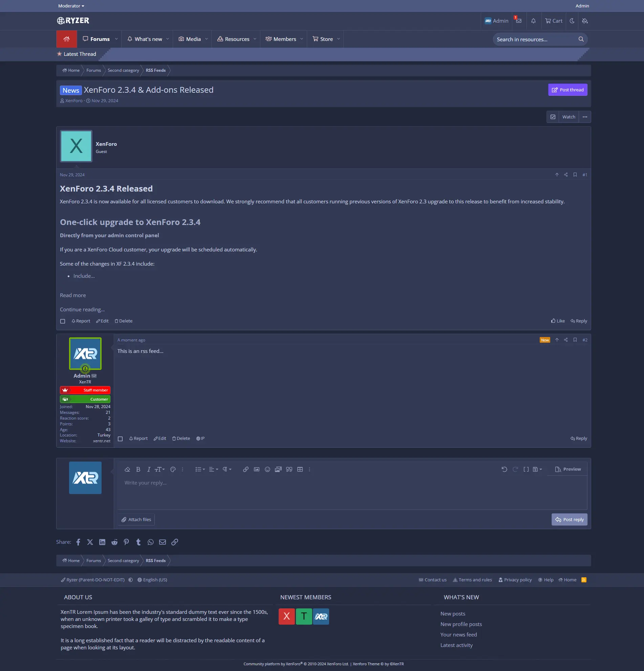Open the drafts save dropdown in the editor
The height and width of the screenshot is (671, 644).
click(537, 469)
